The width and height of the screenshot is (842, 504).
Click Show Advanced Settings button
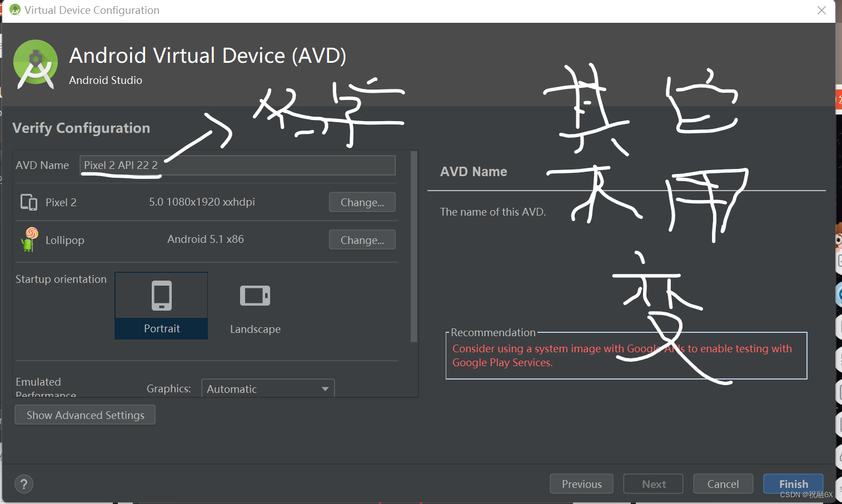pyautogui.click(x=85, y=415)
